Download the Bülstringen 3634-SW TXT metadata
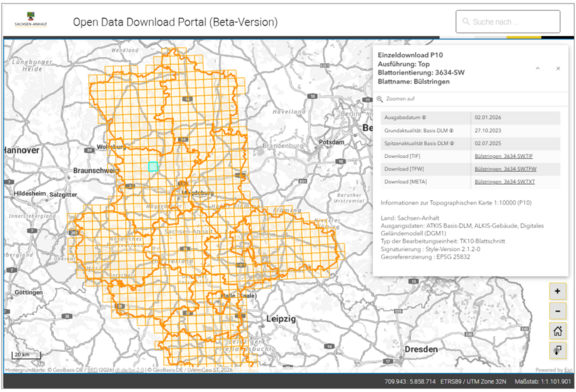576x392 pixels. point(505,182)
